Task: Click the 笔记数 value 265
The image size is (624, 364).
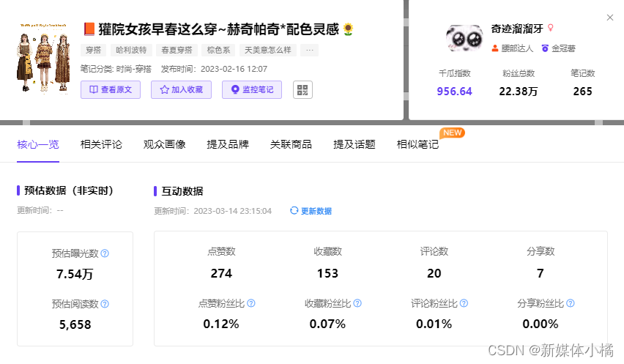Action: [x=582, y=92]
